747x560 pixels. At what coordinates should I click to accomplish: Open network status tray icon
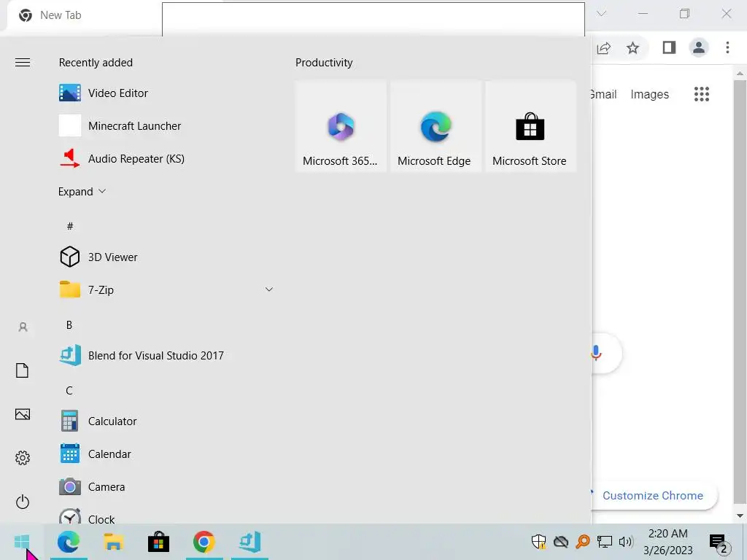coord(605,542)
